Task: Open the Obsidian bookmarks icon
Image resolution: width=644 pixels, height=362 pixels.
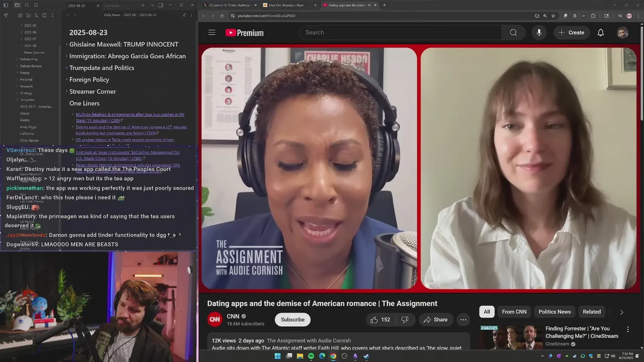Action: (36, 5)
